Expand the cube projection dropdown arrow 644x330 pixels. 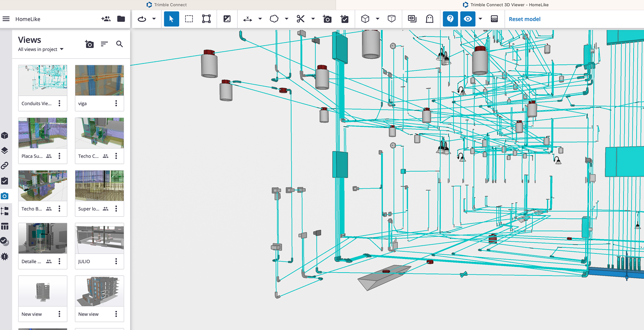(x=377, y=19)
